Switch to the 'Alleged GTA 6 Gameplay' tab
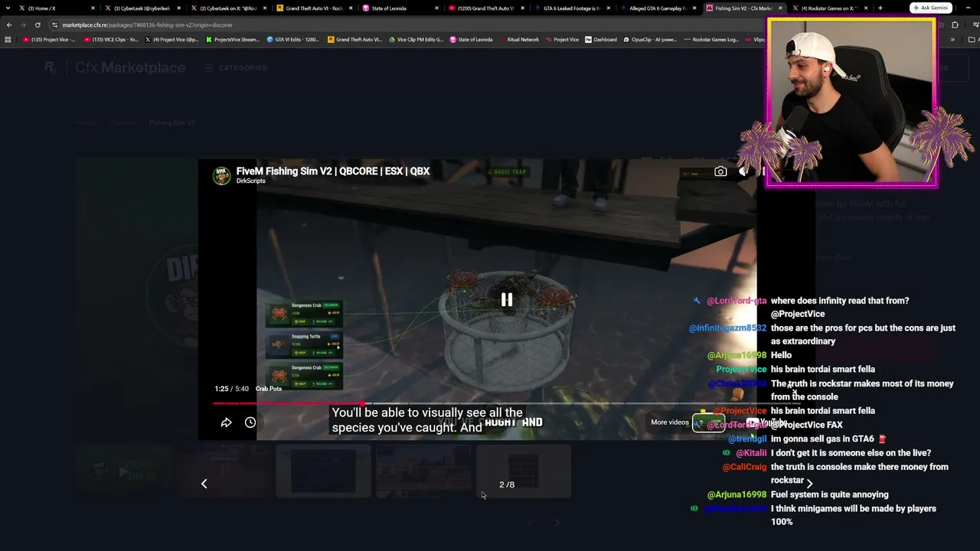 click(658, 8)
